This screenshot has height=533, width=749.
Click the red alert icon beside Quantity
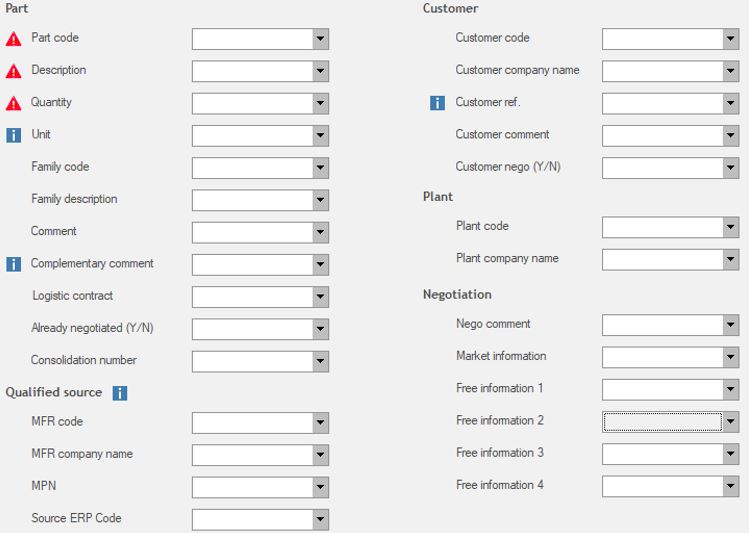point(14,103)
